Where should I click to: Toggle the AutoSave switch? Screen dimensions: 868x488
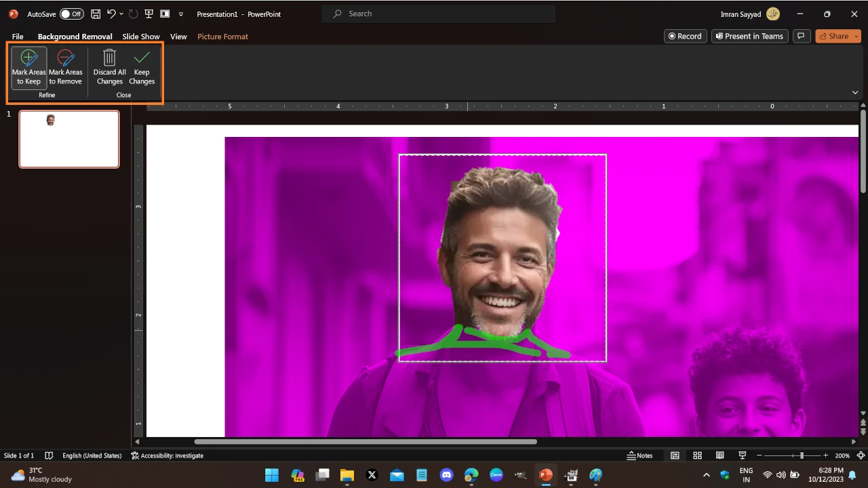[71, 14]
